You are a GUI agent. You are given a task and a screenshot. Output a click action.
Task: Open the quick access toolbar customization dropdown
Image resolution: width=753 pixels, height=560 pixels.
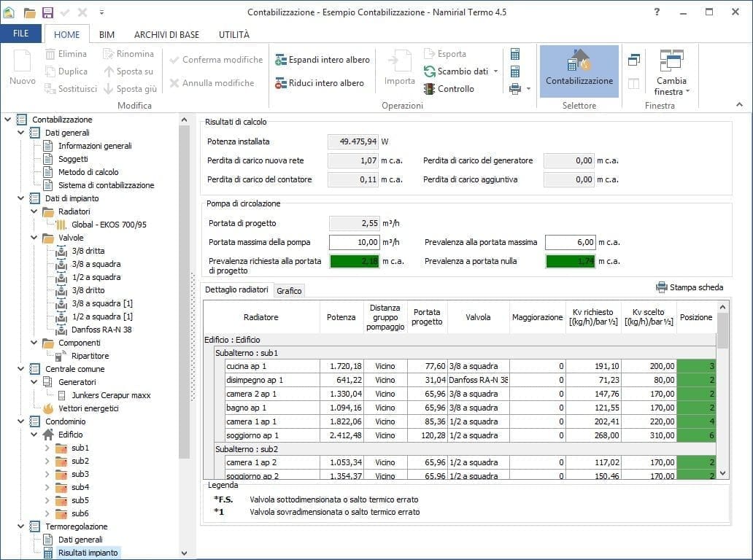(102, 12)
